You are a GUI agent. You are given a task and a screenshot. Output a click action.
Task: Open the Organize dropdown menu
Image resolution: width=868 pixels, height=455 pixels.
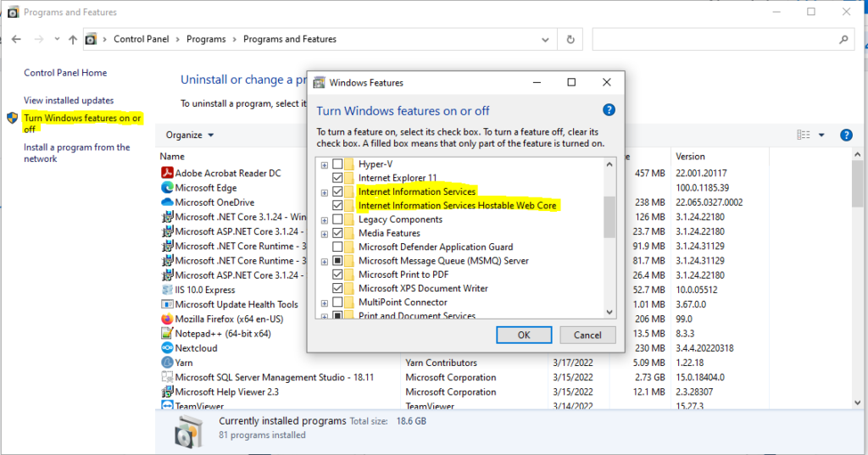190,135
